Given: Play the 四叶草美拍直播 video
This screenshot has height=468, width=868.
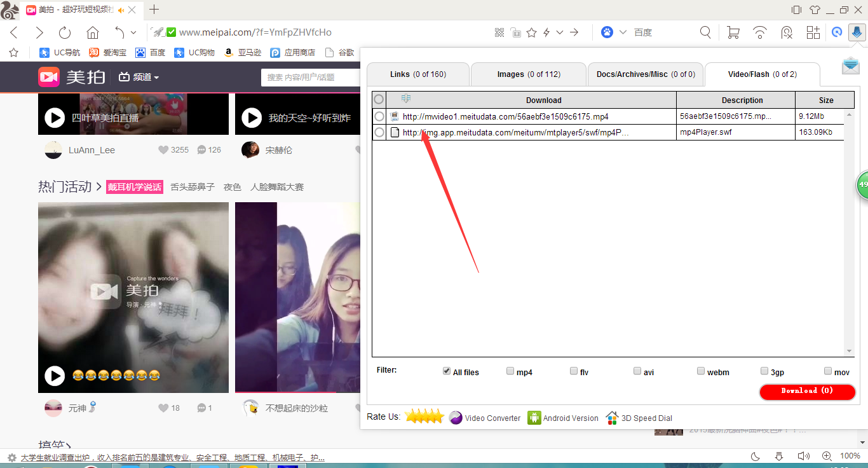Looking at the screenshot, I should [x=55, y=118].
